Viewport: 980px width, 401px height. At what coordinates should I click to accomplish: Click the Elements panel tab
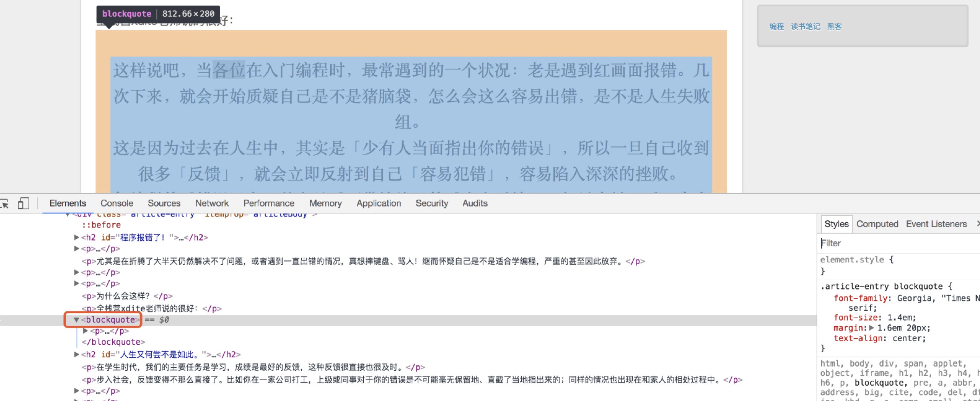67,204
